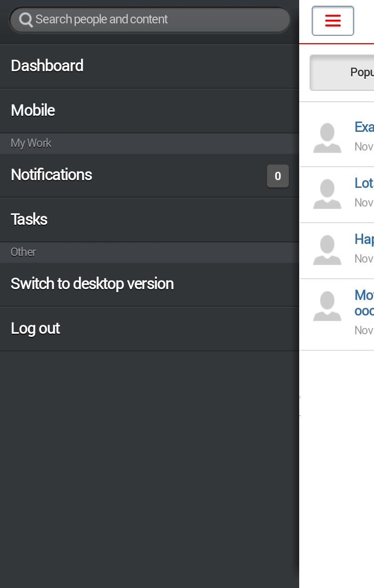Click the Notifications count badge showing 0
Viewport: 374px width, 588px height.
tap(277, 176)
